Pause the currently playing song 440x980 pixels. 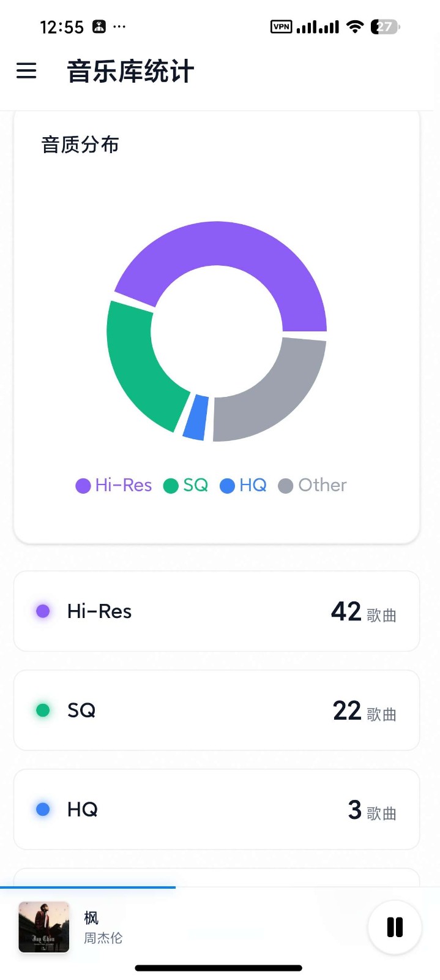[x=395, y=927]
